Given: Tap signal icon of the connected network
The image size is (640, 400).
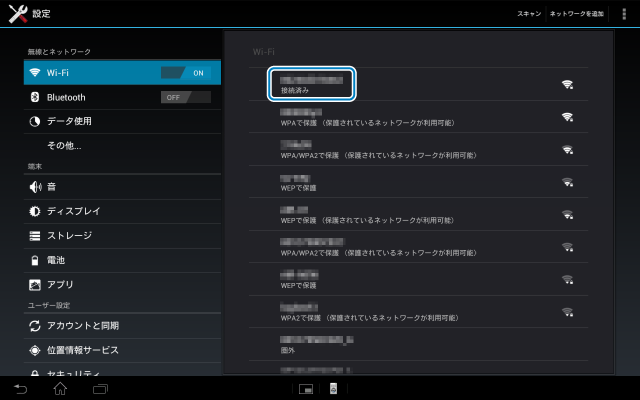Looking at the screenshot, I should point(567,84).
